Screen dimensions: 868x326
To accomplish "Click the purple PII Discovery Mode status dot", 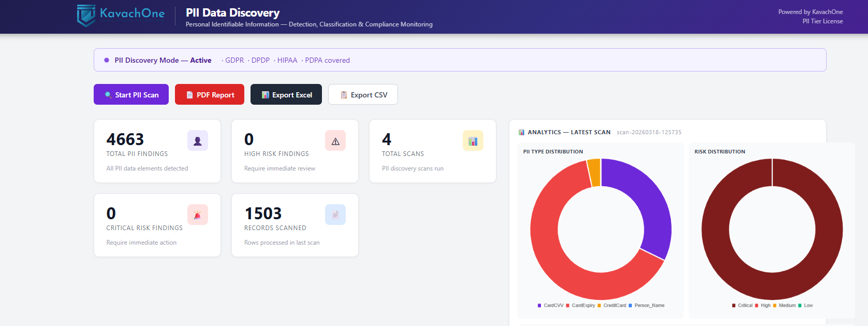I will [x=107, y=61].
